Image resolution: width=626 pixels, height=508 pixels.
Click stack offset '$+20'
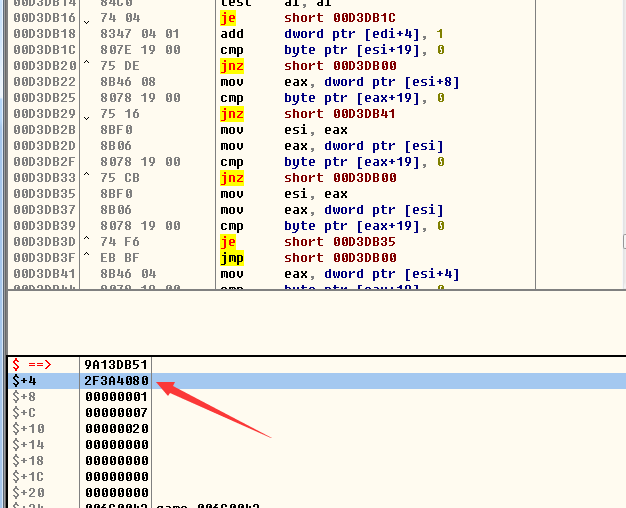(28, 492)
